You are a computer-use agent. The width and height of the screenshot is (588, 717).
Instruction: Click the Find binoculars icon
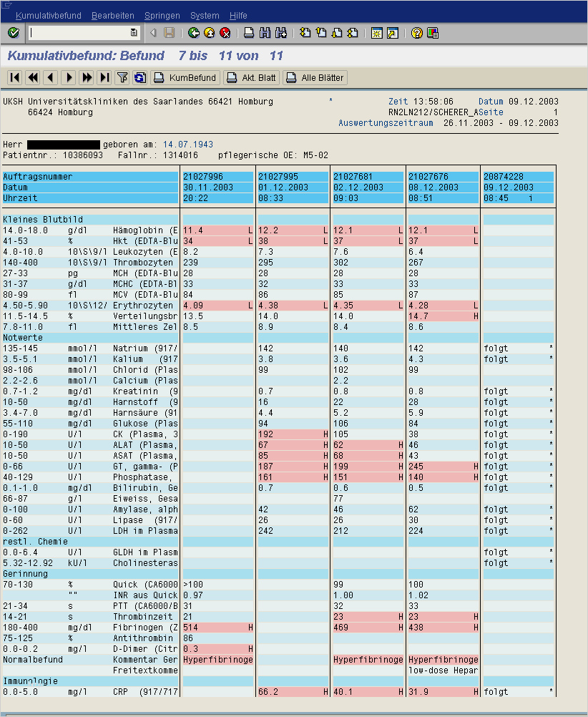(x=265, y=33)
